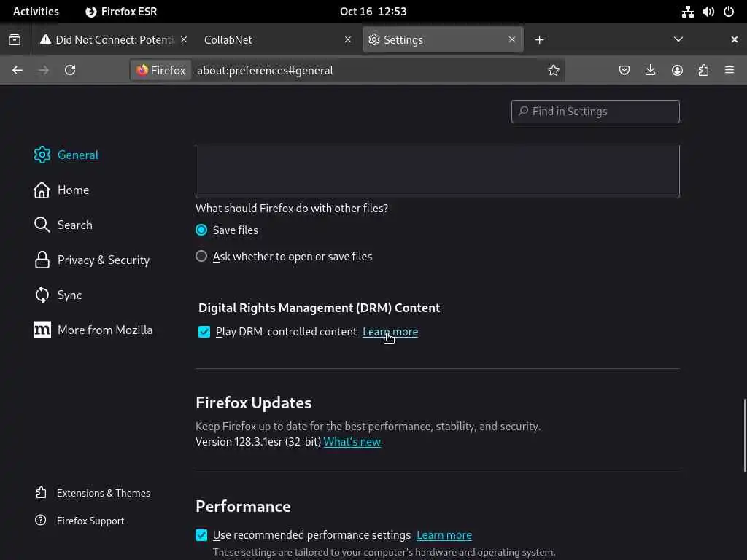The height and width of the screenshot is (560, 747).
Task: Bookmark this page with the star icon
Action: [554, 70]
